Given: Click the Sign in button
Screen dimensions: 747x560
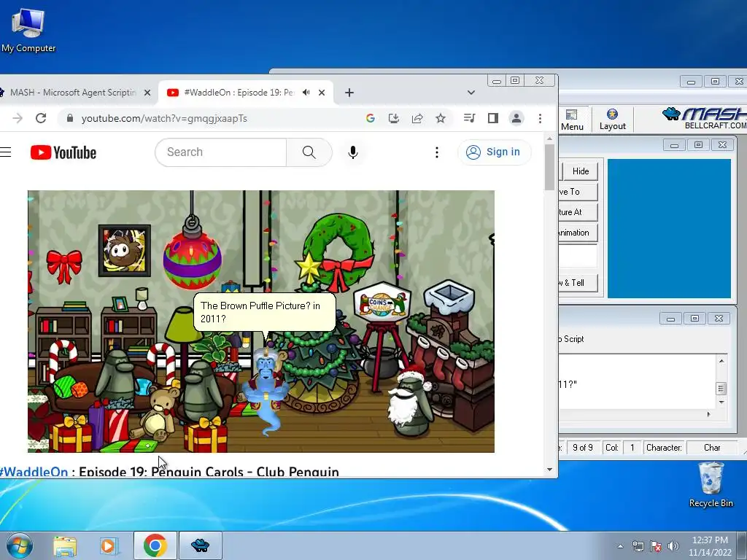Looking at the screenshot, I should click(494, 152).
